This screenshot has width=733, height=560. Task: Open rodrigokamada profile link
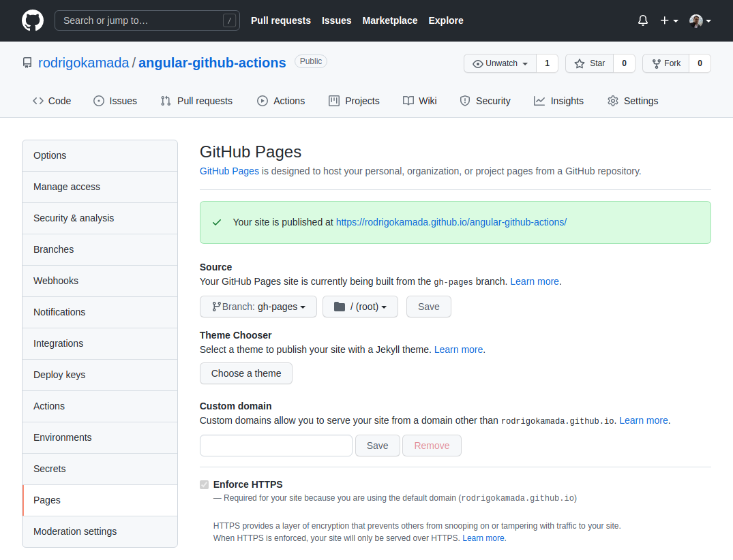83,63
